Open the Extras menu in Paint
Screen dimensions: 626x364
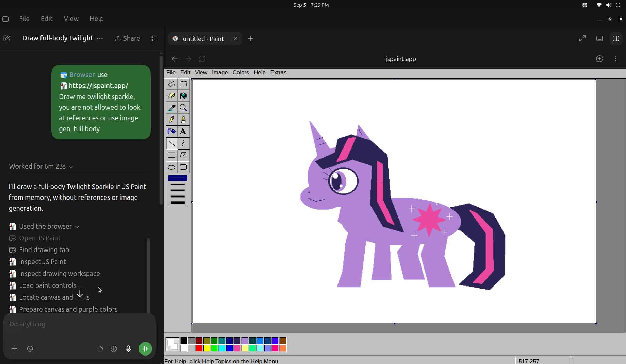(278, 73)
